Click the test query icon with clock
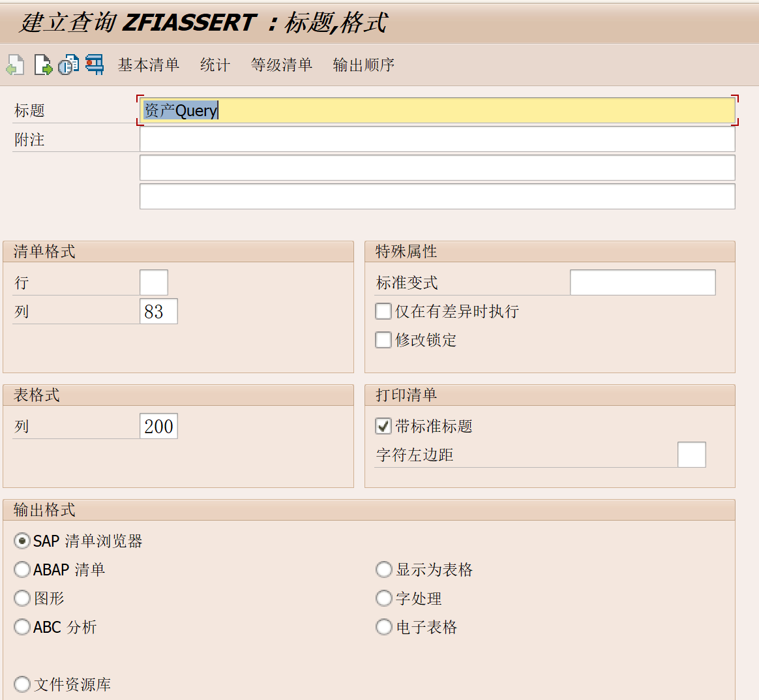 (67, 65)
